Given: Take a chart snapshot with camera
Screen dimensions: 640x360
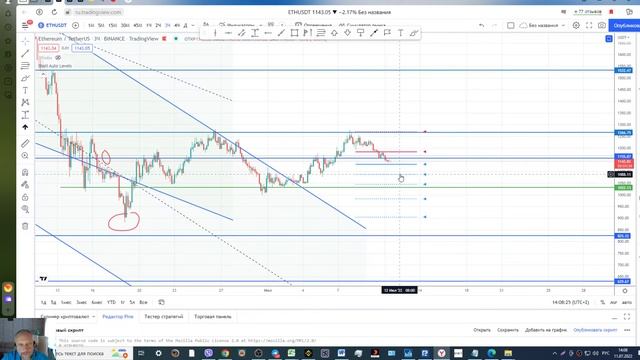Looking at the screenshot, I should (602, 25).
